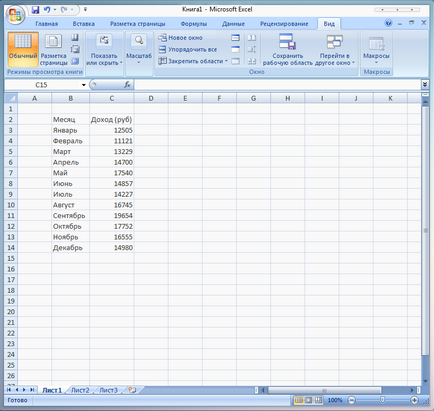Toggle page layout view in status bar
Image resolution: width=434 pixels, height=411 pixels.
pos(309,400)
